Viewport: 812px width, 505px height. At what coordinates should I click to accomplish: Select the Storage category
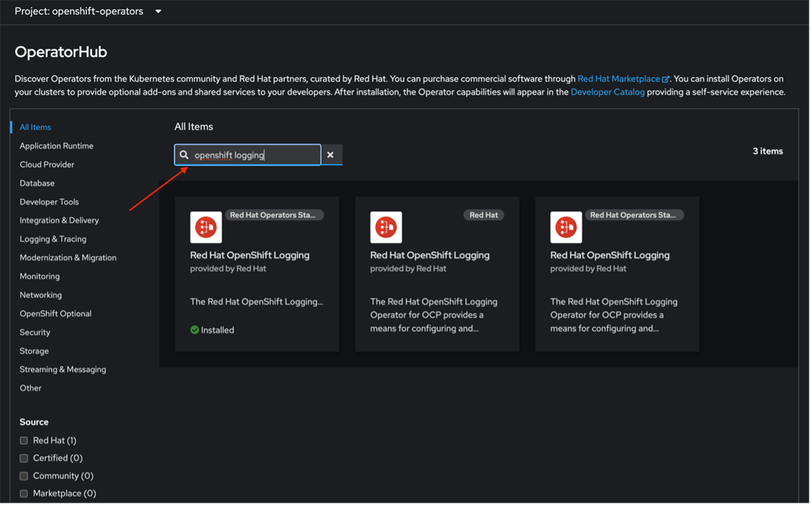34,351
